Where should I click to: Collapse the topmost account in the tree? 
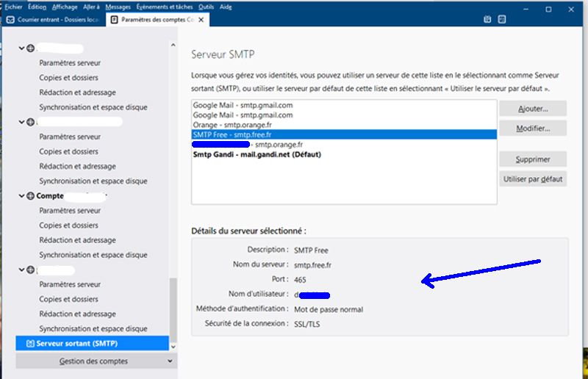21,48
